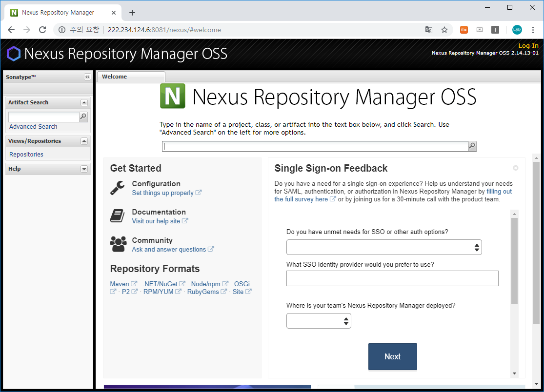
Task: Open the RubyGems format link
Action: [203, 292]
